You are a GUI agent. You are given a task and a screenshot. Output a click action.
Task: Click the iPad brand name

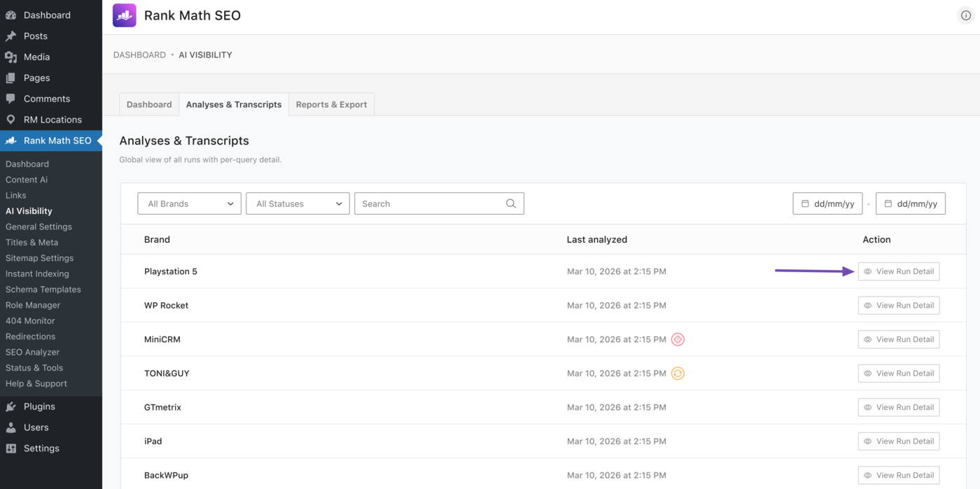(153, 441)
